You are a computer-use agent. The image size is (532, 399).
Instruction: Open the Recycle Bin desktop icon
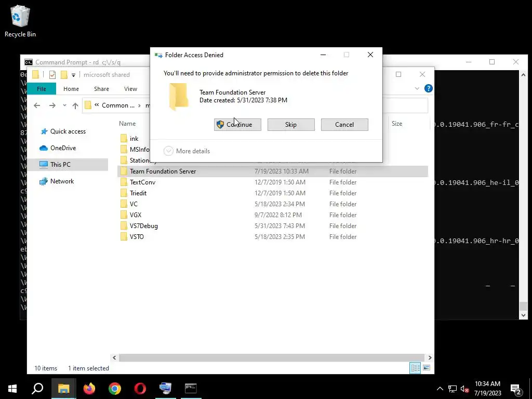(x=20, y=21)
